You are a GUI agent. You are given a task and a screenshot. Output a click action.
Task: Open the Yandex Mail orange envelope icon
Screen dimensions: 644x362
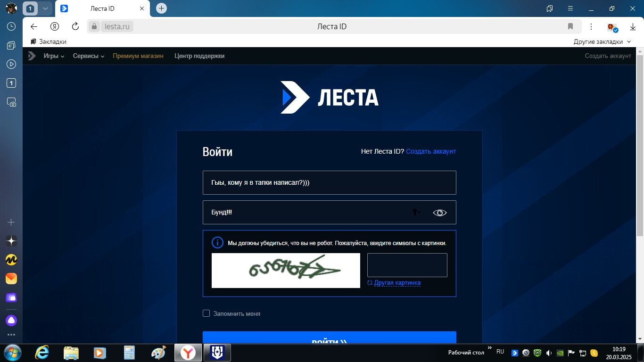point(11,279)
